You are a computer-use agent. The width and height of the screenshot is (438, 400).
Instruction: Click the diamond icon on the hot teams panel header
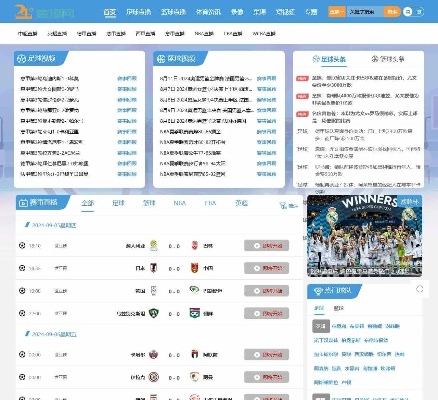(x=318, y=291)
